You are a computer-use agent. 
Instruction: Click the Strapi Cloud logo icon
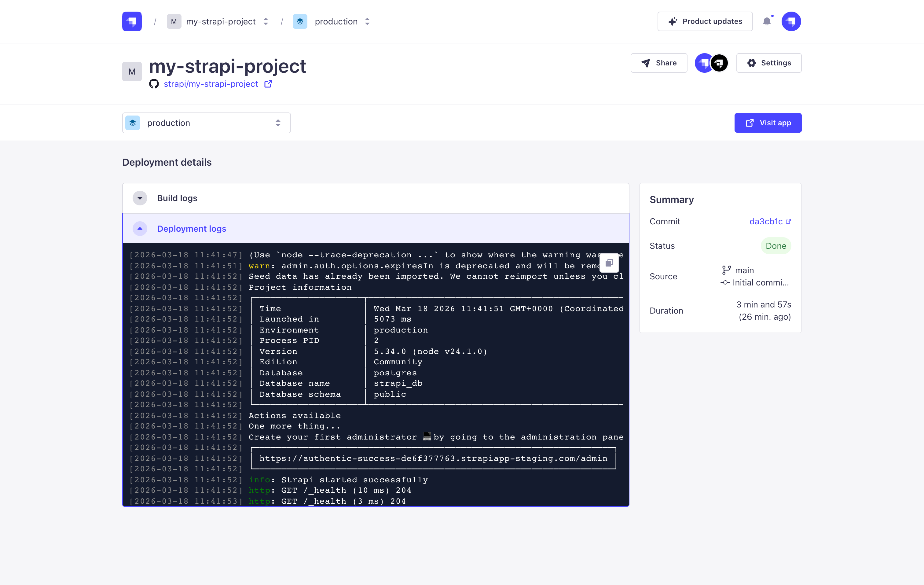[132, 21]
